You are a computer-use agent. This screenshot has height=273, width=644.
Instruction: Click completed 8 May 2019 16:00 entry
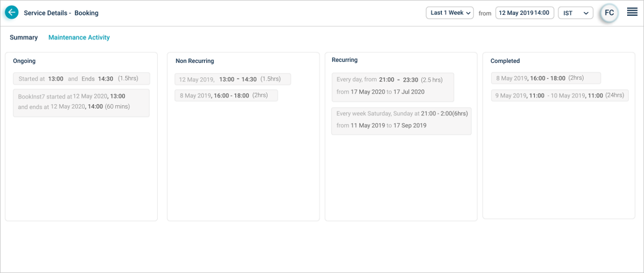pos(545,78)
